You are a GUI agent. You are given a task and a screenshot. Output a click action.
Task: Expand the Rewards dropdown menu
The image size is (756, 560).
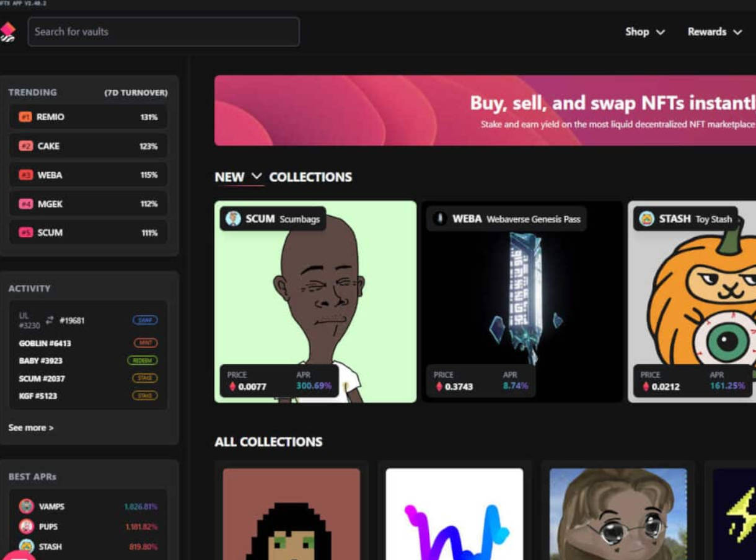click(x=714, y=32)
